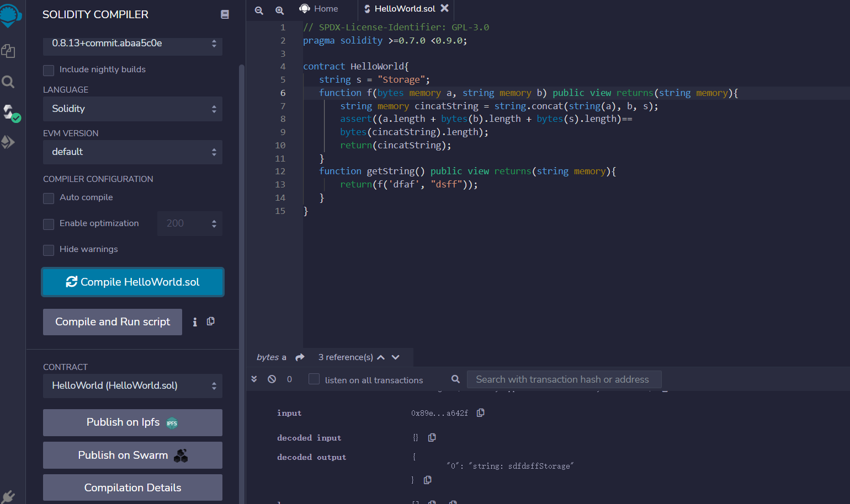Click Compile HelloWorld.sol button
The width and height of the screenshot is (850, 504).
[x=132, y=282]
